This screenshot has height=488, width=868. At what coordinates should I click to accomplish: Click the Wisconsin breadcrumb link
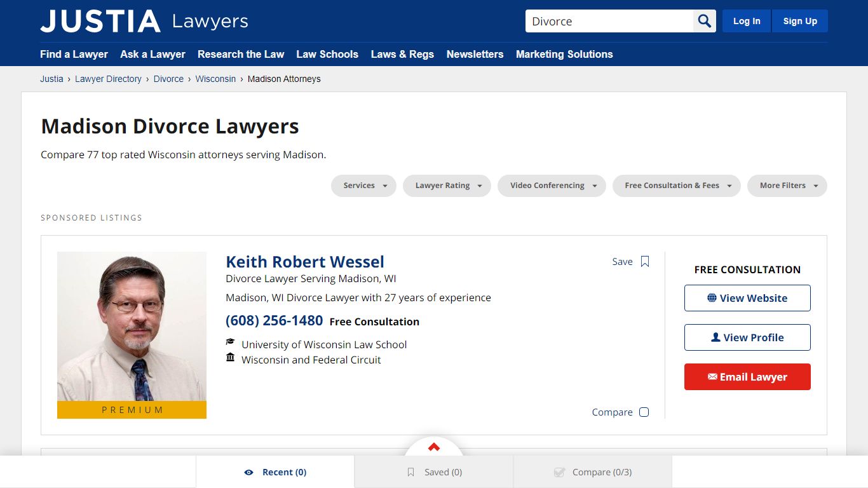(x=215, y=79)
